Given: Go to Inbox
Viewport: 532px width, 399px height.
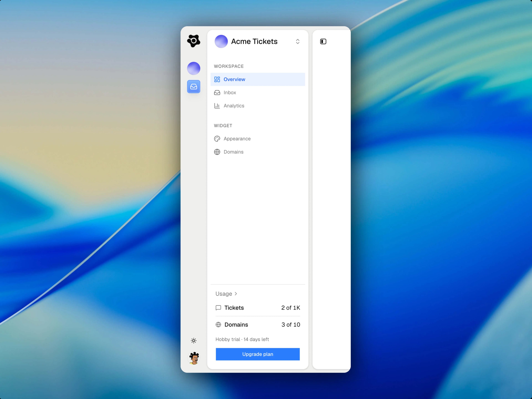Looking at the screenshot, I should pos(258,93).
